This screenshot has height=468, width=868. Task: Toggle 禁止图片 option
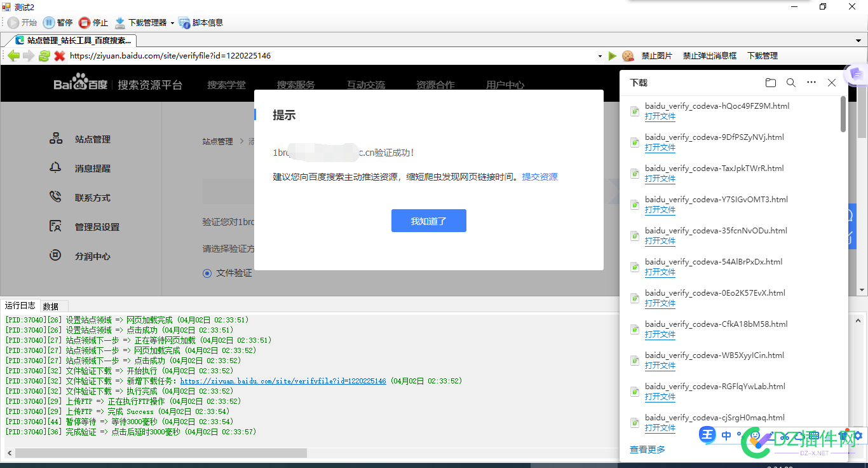pos(657,56)
